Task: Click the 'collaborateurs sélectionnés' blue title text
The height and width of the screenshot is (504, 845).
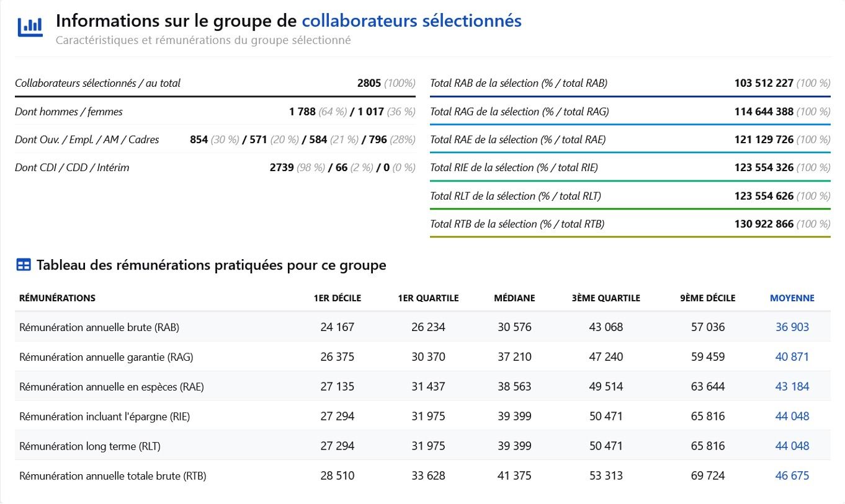Action: 411,20
